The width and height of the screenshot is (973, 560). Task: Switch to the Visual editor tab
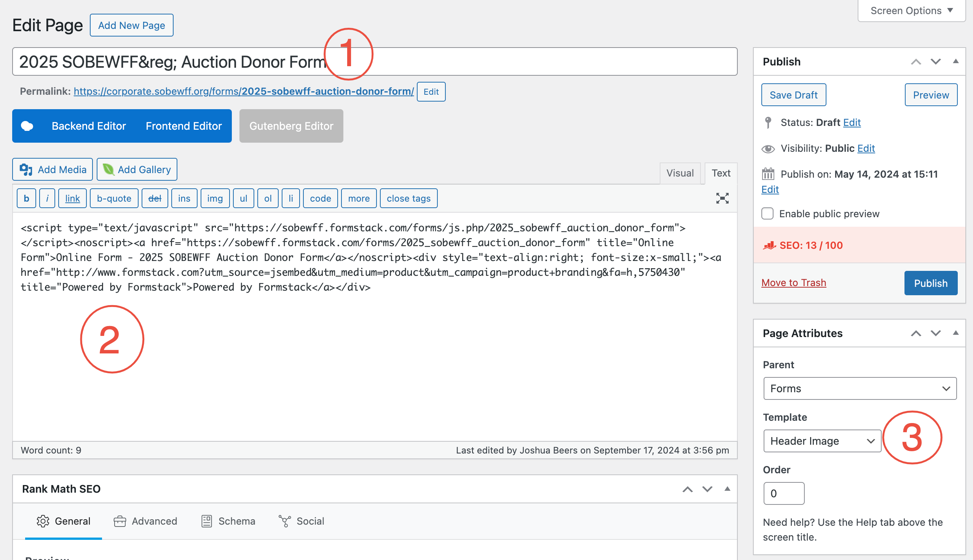point(680,173)
